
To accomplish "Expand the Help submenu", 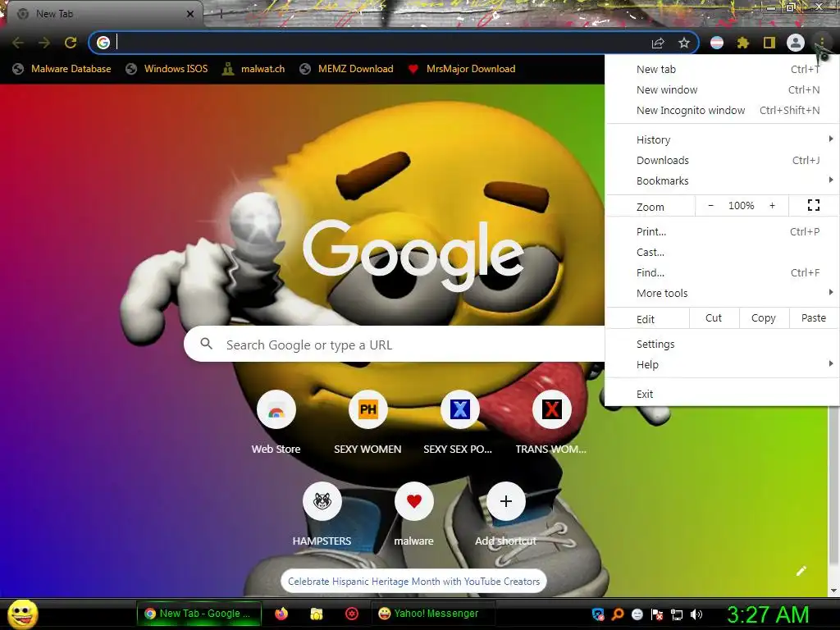I will 722,364.
